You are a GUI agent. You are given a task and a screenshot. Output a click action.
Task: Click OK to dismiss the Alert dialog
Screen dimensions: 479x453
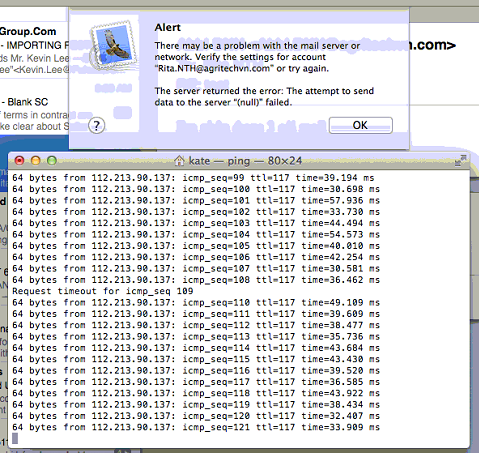pyautogui.click(x=360, y=125)
